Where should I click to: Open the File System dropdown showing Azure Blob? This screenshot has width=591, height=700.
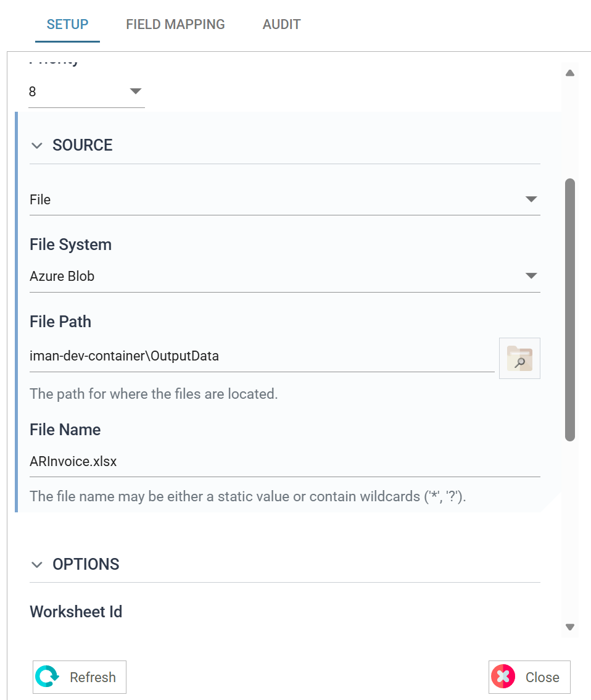[284, 277]
